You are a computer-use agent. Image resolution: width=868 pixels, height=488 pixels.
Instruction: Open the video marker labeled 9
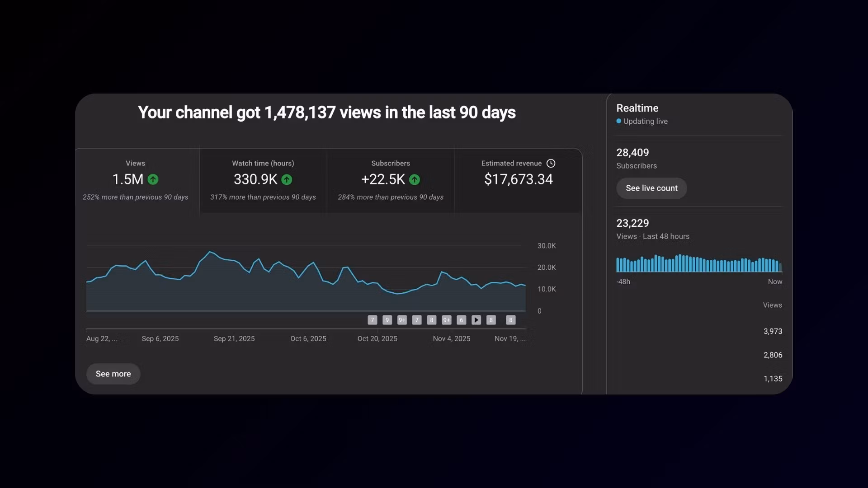click(x=387, y=320)
